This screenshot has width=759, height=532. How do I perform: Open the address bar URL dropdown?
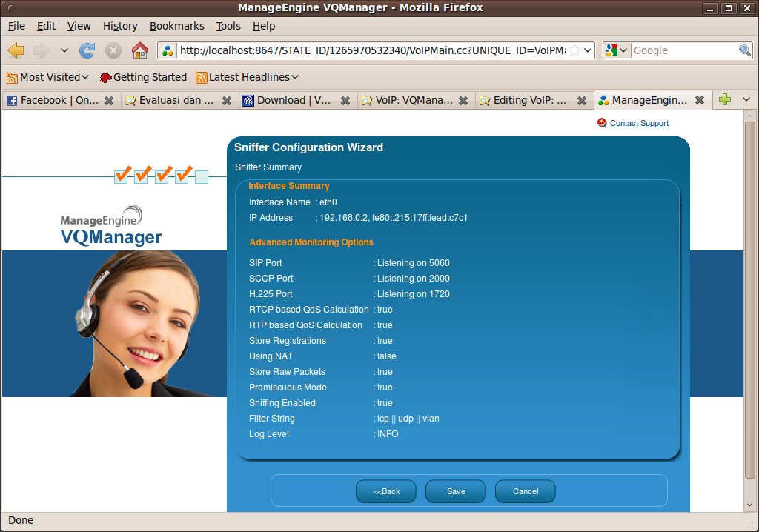click(588, 50)
